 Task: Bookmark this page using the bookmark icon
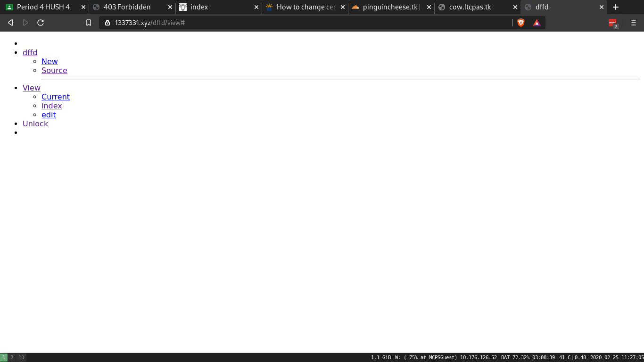(x=88, y=23)
